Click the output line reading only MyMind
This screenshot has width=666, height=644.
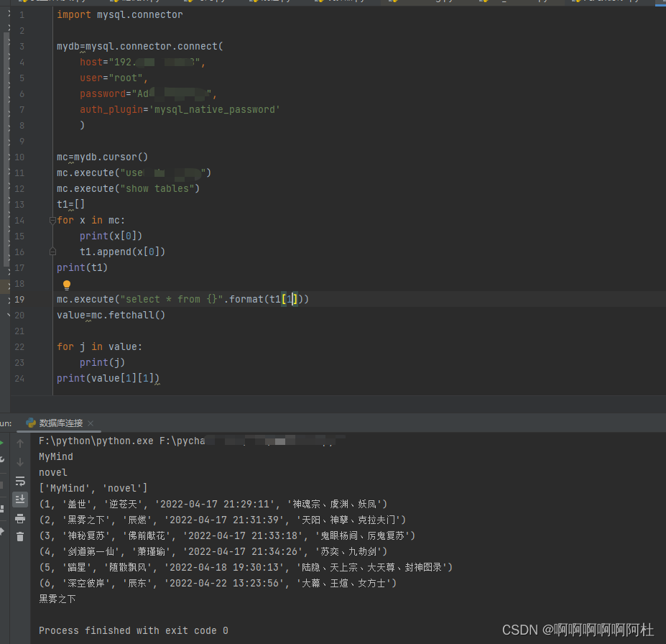point(56,457)
